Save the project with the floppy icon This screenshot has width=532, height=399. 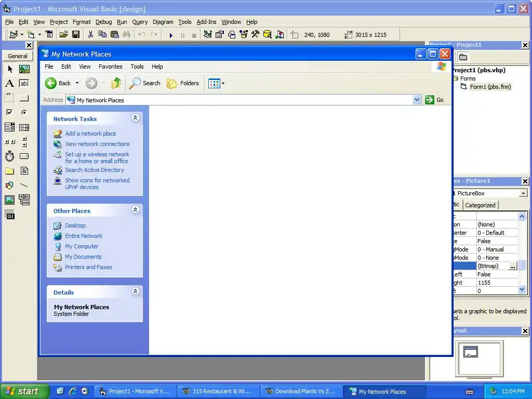(76, 35)
